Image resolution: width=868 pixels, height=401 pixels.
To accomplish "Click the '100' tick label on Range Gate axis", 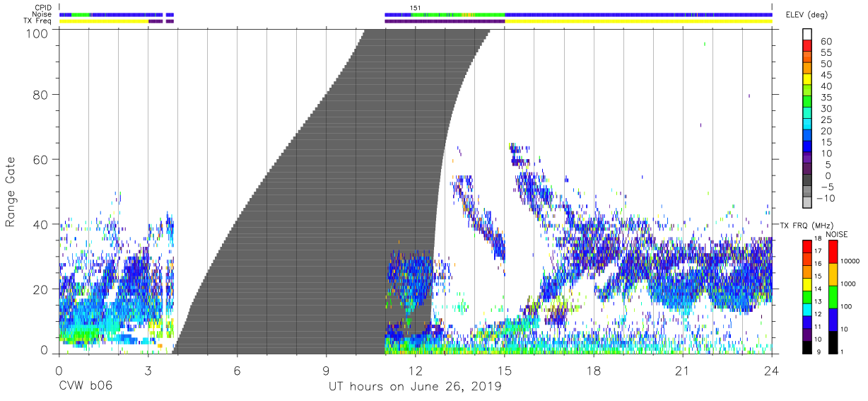I will (x=37, y=33).
